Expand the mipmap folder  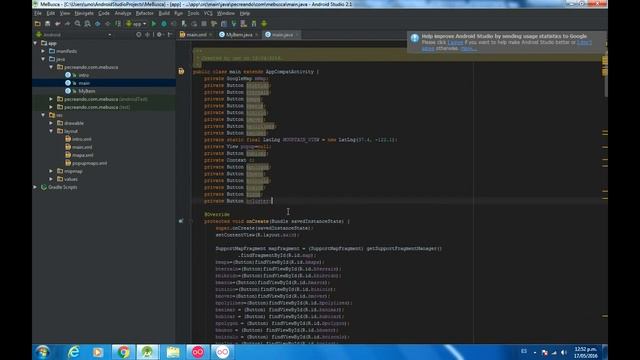[x=51, y=171]
